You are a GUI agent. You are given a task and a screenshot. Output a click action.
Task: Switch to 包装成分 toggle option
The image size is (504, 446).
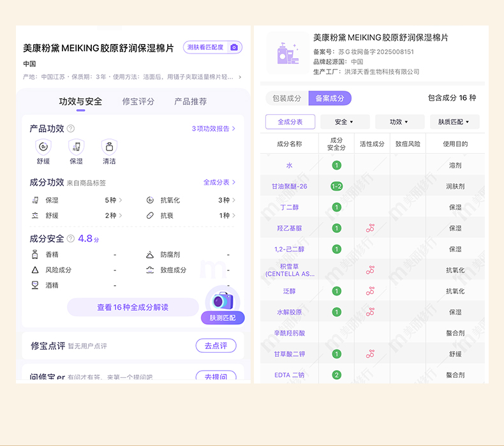coord(286,98)
